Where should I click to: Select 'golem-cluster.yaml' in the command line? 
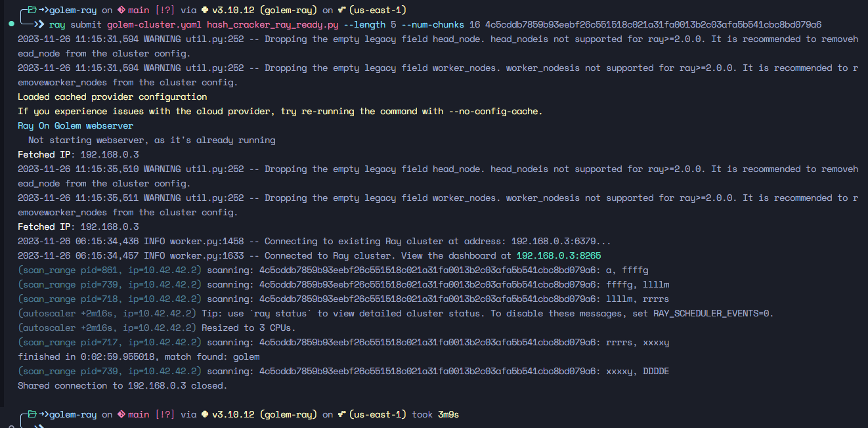click(x=154, y=25)
